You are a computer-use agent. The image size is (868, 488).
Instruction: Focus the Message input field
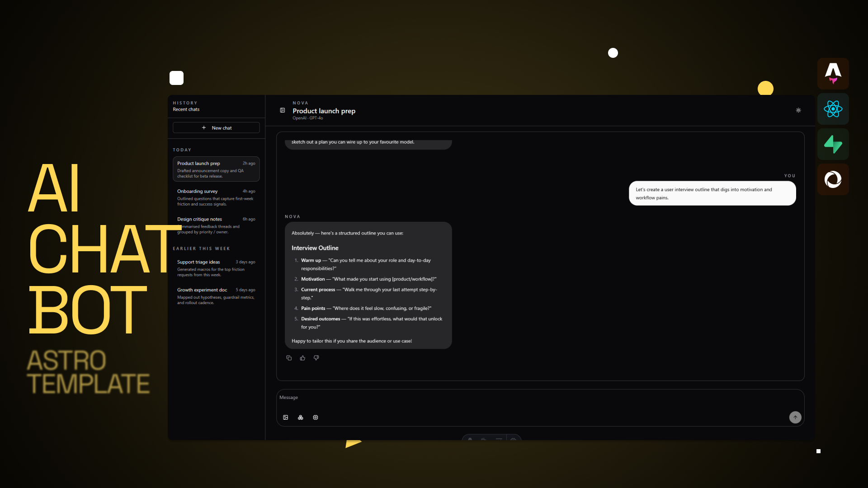point(538,398)
